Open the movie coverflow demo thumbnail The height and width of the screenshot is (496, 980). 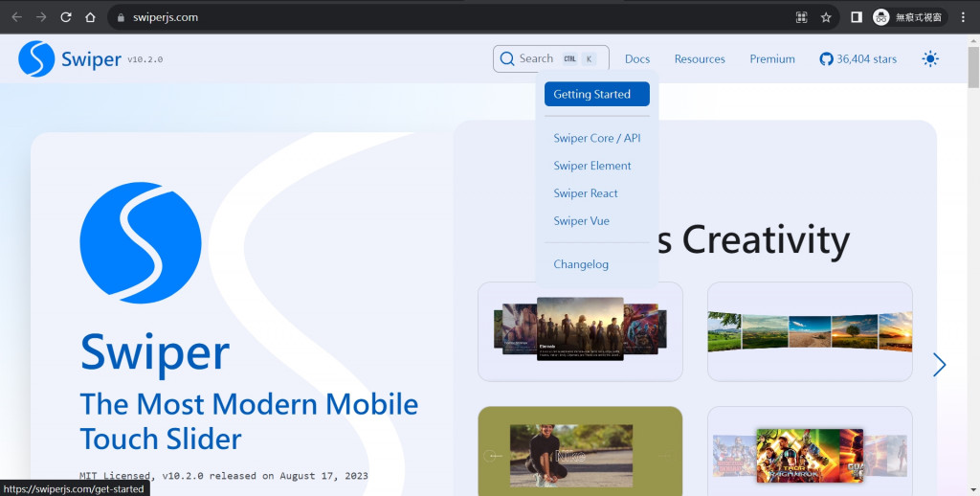[x=580, y=331]
